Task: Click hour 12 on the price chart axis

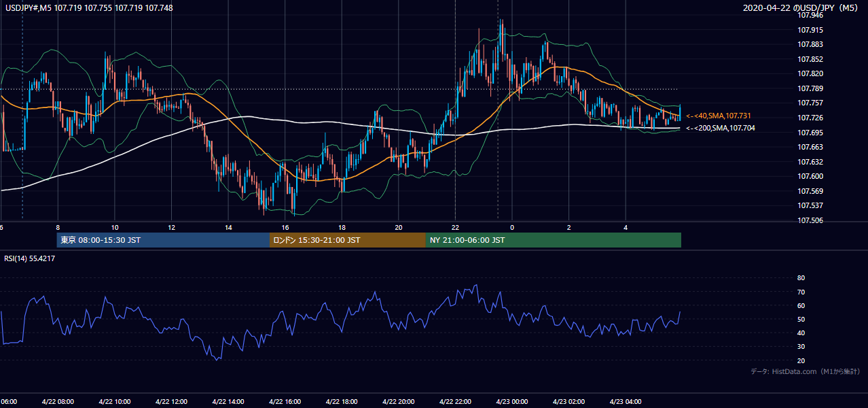Action: [171, 228]
